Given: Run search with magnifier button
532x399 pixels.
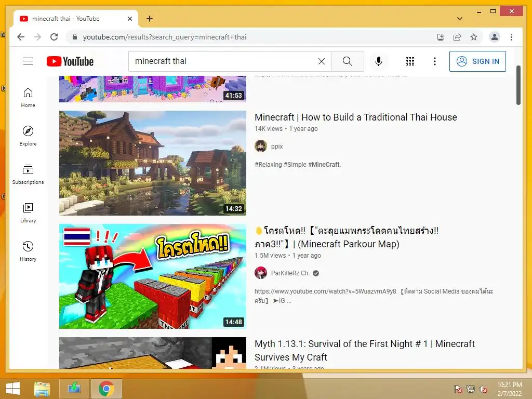Looking at the screenshot, I should click(x=347, y=61).
